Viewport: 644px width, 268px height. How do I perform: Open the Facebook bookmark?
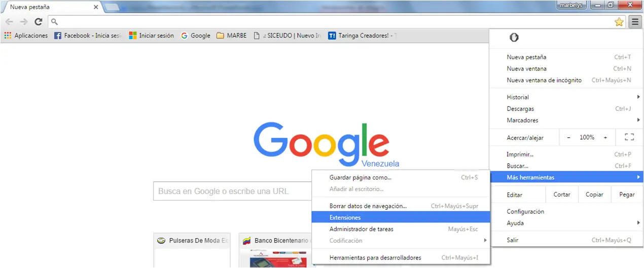[88, 35]
